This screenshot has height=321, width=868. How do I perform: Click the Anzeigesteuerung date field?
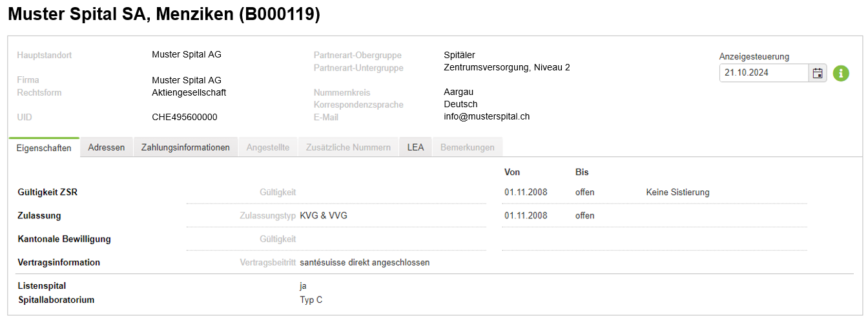(764, 73)
